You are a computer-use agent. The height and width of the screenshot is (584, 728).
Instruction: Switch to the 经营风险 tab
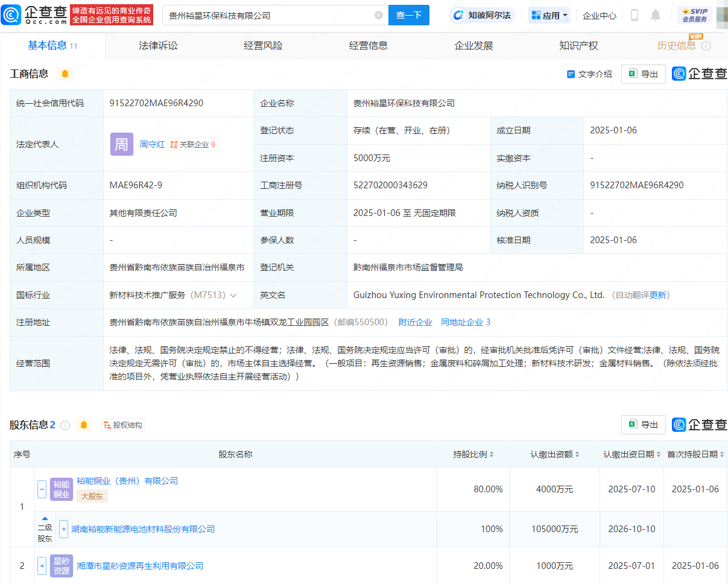[263, 45]
